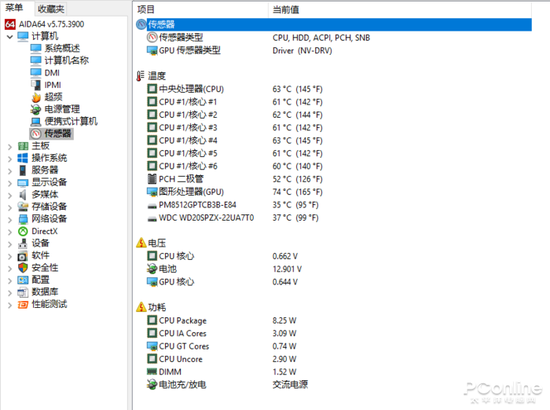Image resolution: width=550 pixels, height=410 pixels.
Task: Click the 主板 motherboard icon
Action: 23,146
